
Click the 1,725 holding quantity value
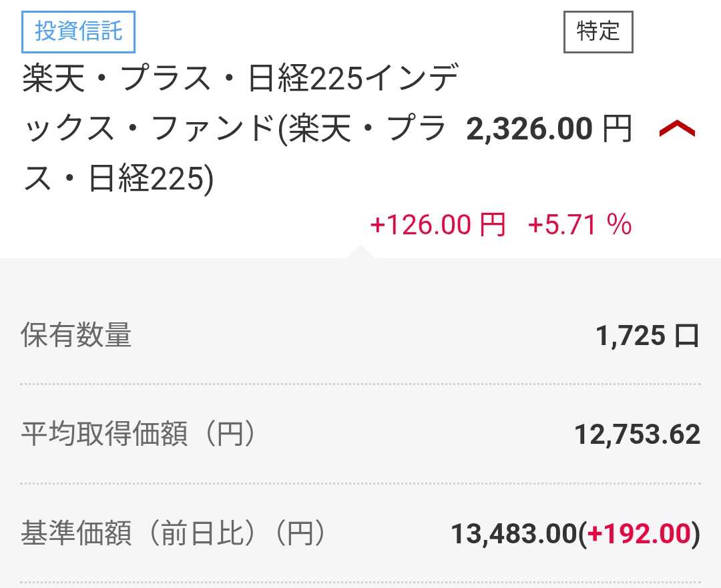pyautogui.click(x=630, y=336)
